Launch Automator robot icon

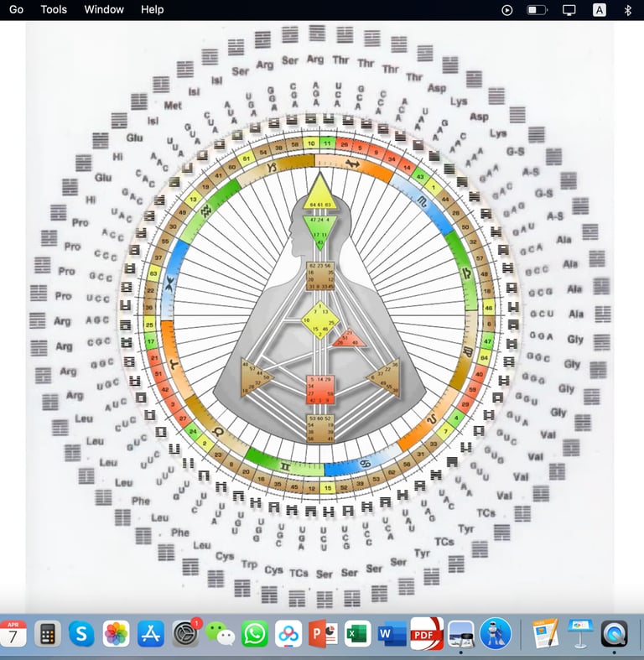click(x=496, y=633)
